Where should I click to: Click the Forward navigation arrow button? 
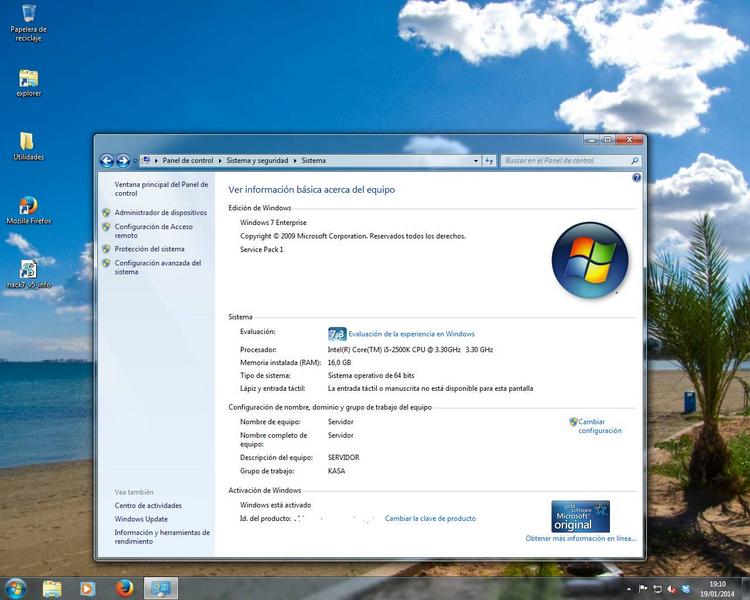(123, 160)
